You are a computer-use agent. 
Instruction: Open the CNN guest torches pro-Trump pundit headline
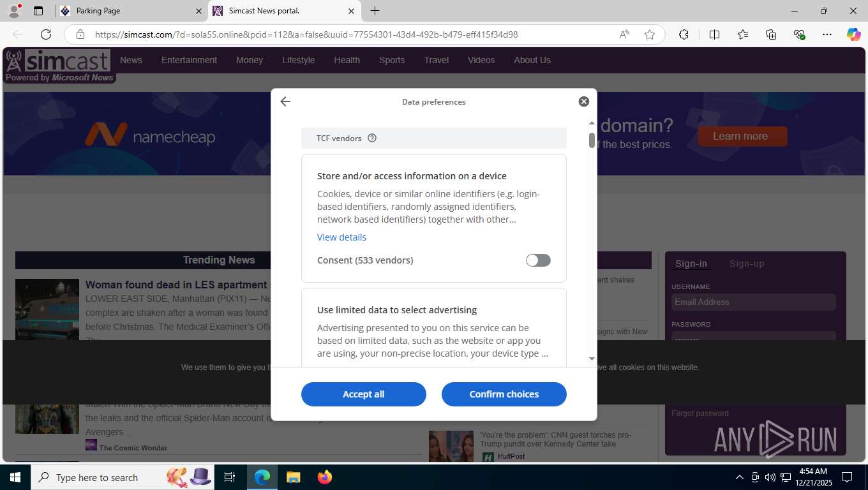click(556, 439)
